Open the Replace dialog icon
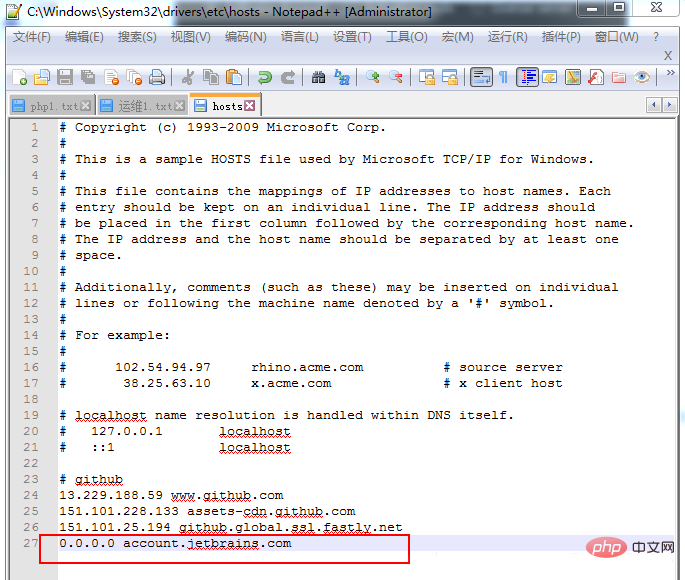 pos(342,77)
